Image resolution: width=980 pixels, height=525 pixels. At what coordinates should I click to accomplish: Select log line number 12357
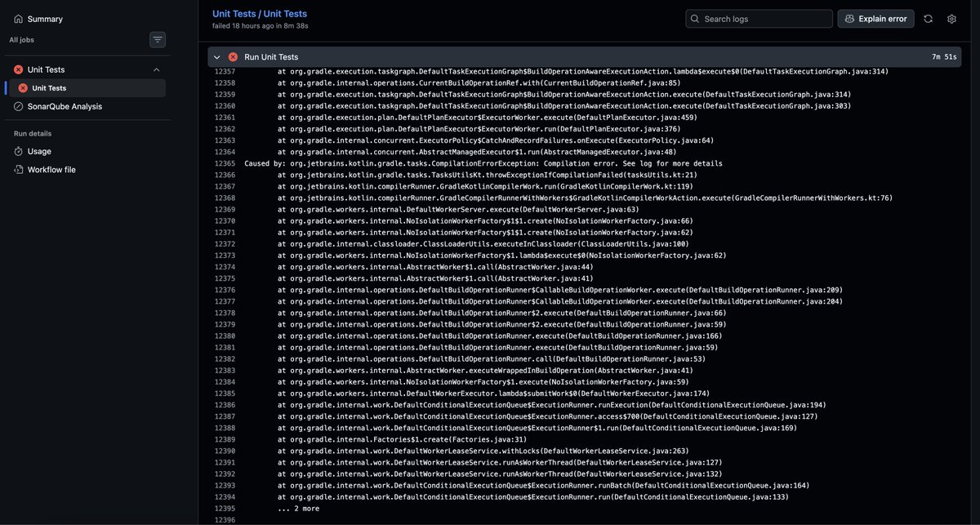coord(225,72)
